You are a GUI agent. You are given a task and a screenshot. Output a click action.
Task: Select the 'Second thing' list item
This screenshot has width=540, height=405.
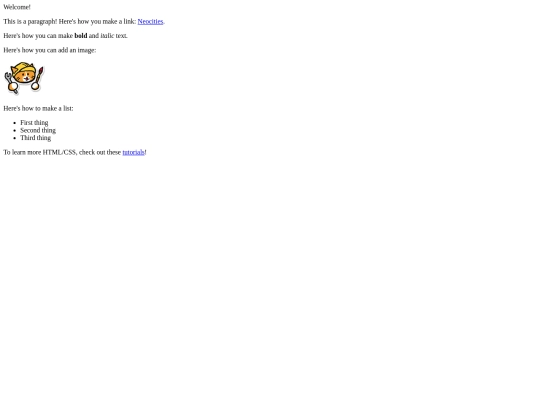[x=38, y=130]
